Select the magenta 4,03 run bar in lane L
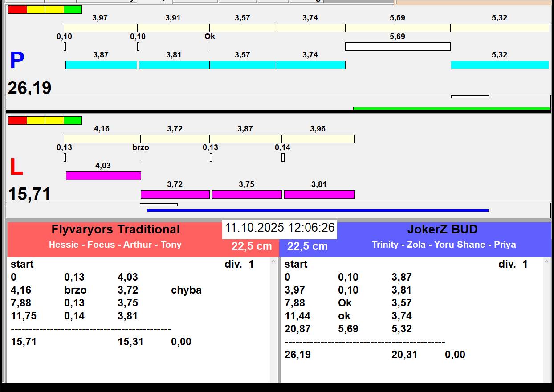Image resolution: width=554 pixels, height=392 pixels. (x=103, y=176)
